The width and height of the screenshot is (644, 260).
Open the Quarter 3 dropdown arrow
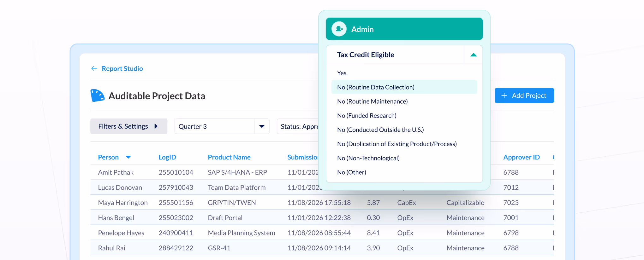(262, 126)
